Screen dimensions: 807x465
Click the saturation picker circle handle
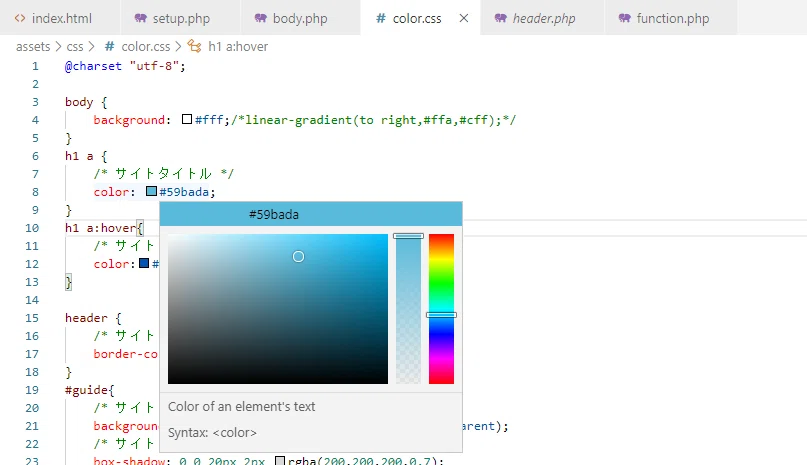(299, 256)
